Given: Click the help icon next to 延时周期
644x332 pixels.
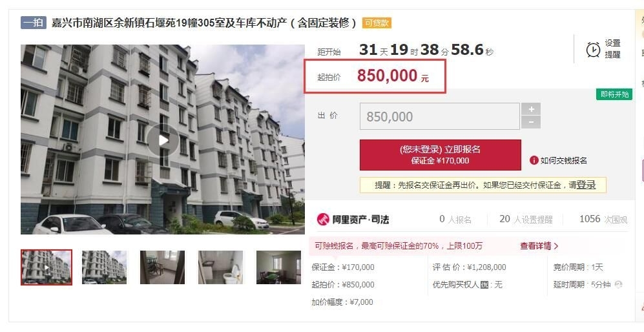Looking at the screenshot, I should pos(618,284).
